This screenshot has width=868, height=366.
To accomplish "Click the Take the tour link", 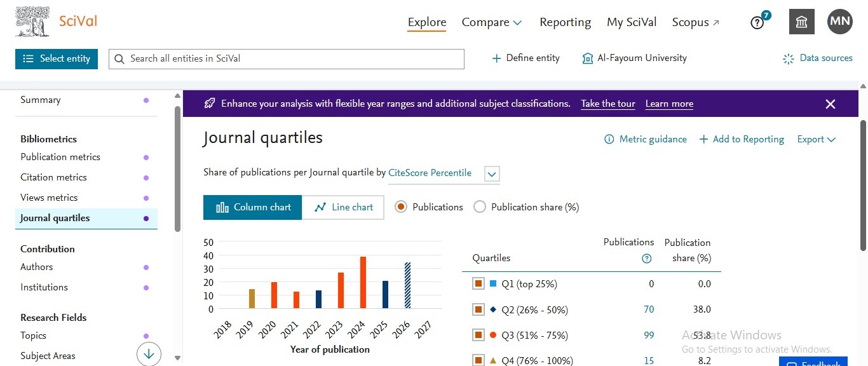I will [x=608, y=104].
